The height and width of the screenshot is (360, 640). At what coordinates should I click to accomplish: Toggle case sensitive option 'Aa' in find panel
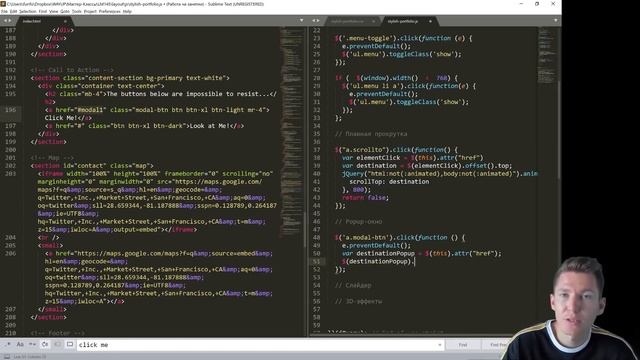[20, 344]
